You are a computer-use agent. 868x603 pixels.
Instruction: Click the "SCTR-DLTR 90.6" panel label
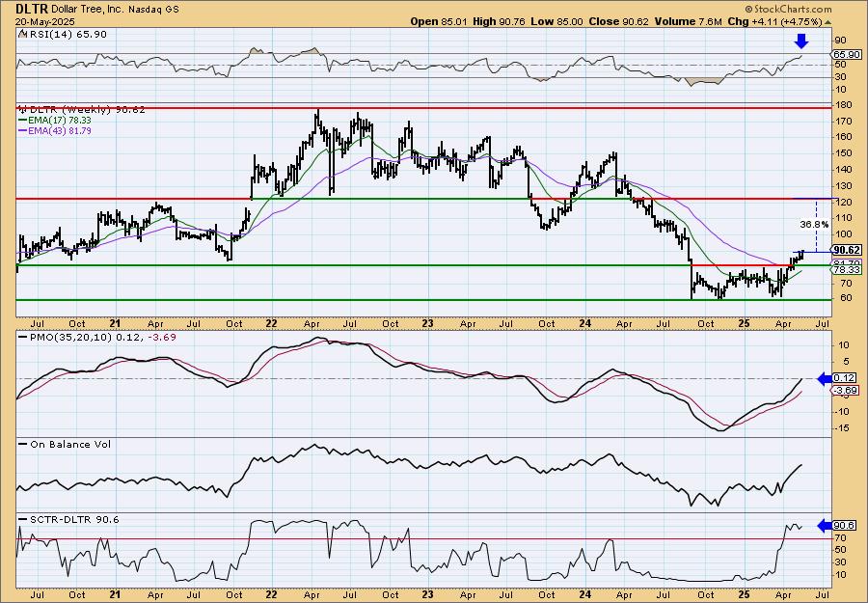(74, 519)
